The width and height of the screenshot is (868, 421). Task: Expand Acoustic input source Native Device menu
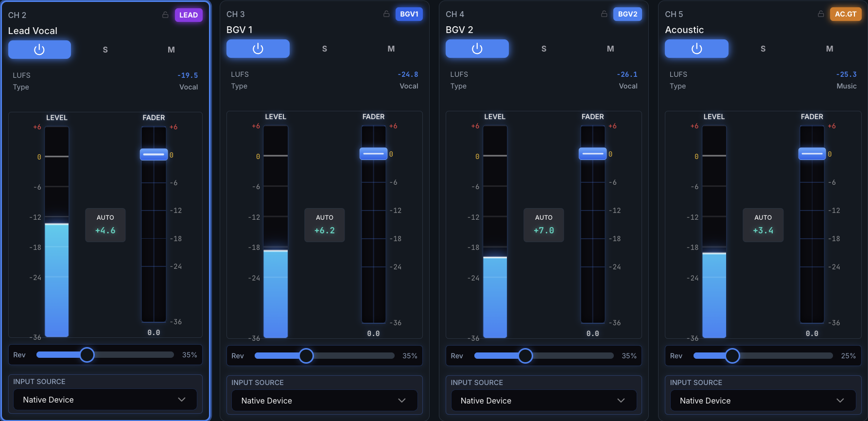click(x=763, y=401)
